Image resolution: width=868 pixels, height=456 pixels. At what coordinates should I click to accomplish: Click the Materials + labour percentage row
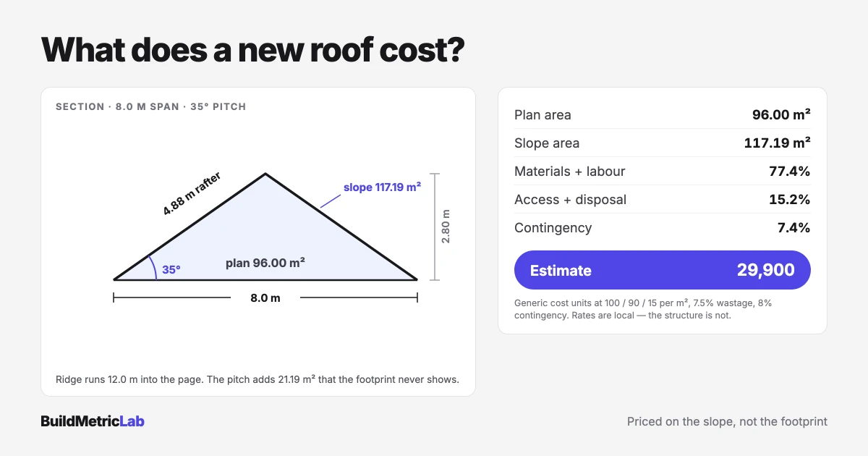coord(662,171)
